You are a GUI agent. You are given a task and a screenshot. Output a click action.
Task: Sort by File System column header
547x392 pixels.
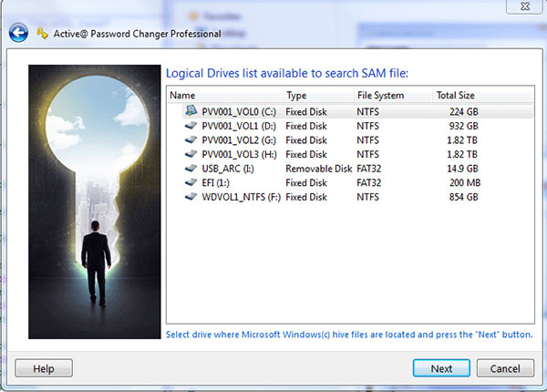(x=392, y=95)
